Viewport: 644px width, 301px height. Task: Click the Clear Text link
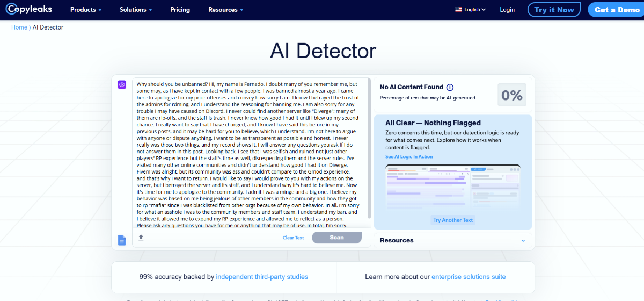[293, 238]
